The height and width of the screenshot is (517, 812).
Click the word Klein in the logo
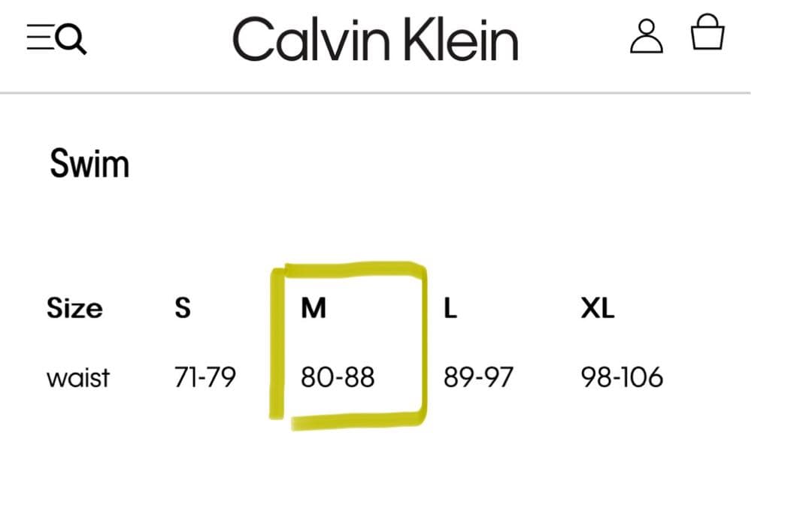(x=460, y=40)
